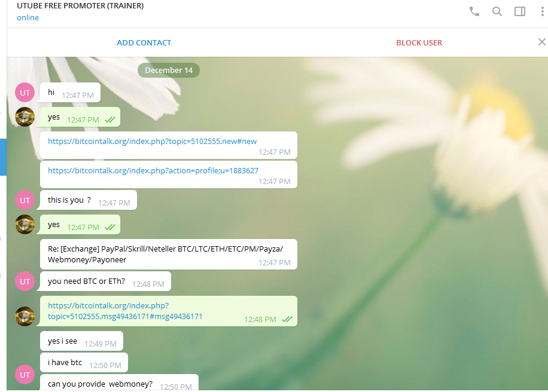
Task: Select the 'this is you ?' message
Action: pyautogui.click(x=89, y=200)
